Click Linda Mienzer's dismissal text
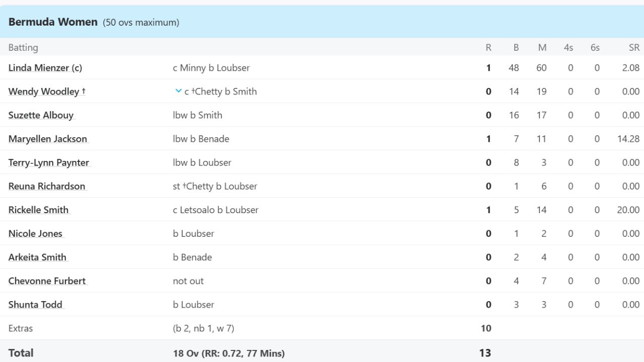This screenshot has height=362, width=644. click(211, 68)
